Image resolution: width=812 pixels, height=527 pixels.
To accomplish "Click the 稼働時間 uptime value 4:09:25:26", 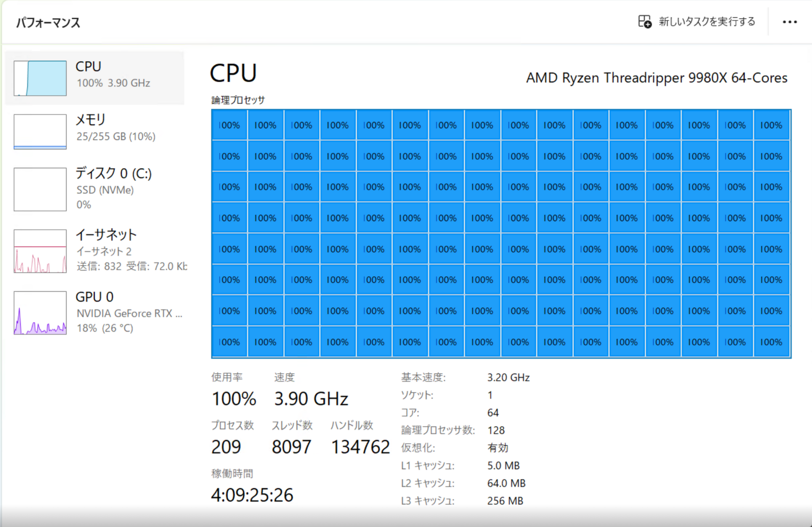I will (x=252, y=495).
